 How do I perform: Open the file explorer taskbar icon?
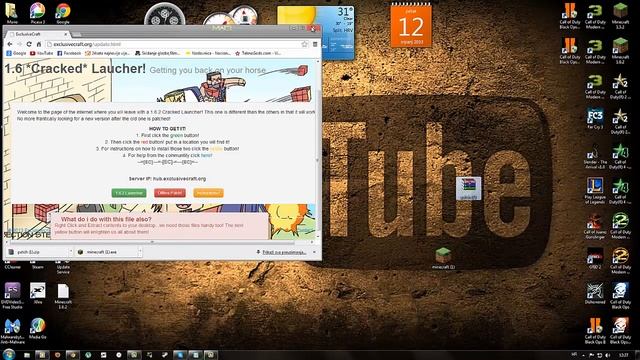(x=27, y=355)
